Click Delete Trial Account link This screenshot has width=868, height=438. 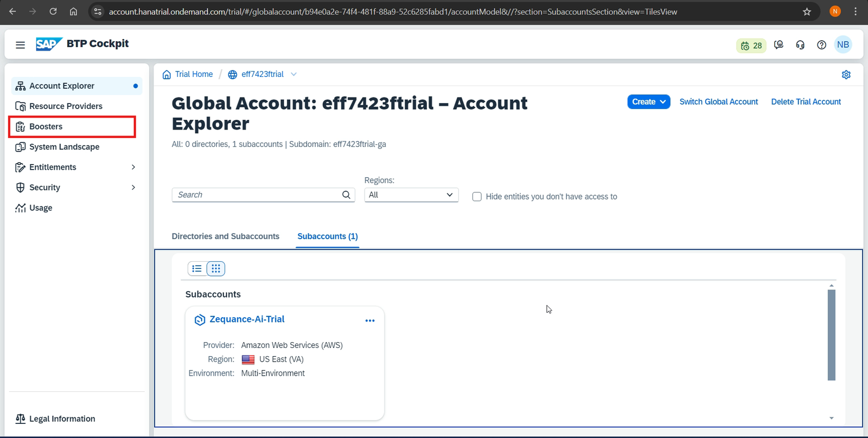(806, 102)
